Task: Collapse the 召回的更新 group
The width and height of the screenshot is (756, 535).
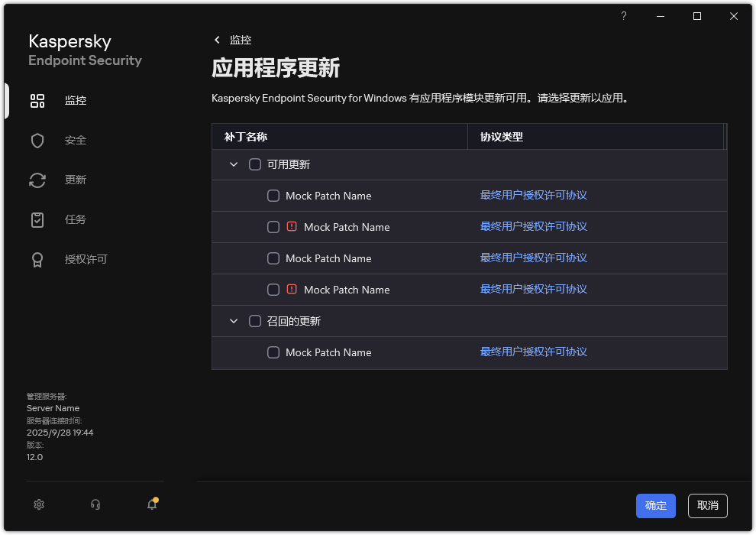Action: coord(233,320)
